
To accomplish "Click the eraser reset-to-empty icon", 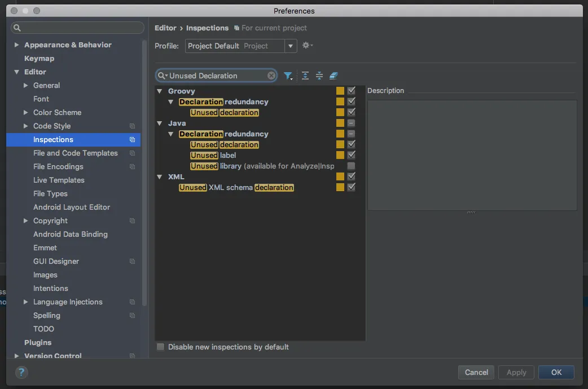I will pos(334,76).
